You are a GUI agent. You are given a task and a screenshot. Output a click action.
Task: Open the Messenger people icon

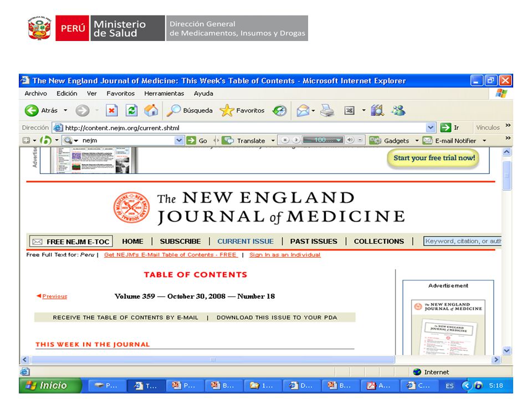coord(398,111)
